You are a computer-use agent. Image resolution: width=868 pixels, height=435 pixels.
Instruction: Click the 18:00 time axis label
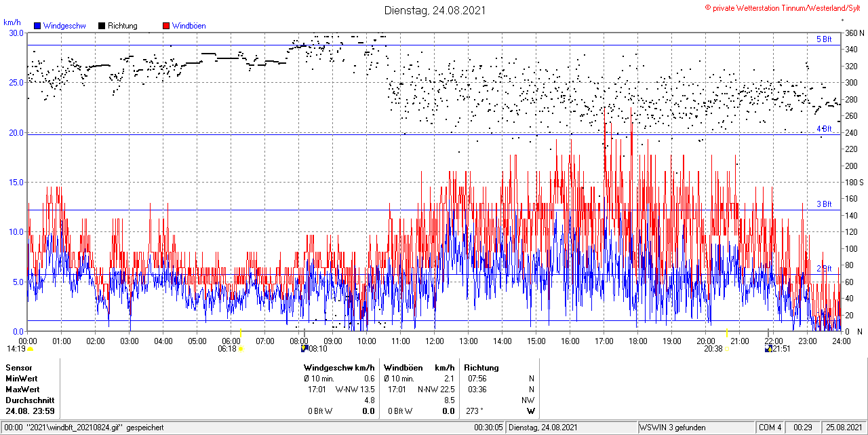[638, 341]
